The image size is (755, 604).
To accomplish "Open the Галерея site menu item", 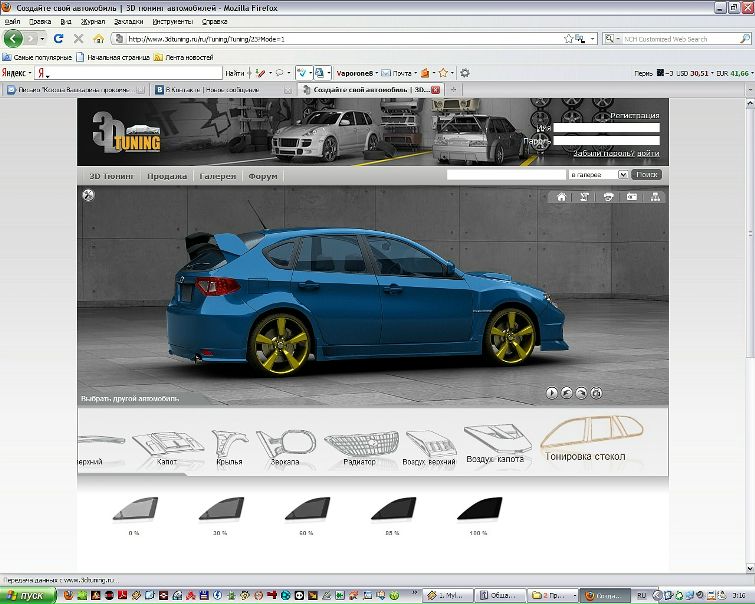I will pos(218,176).
